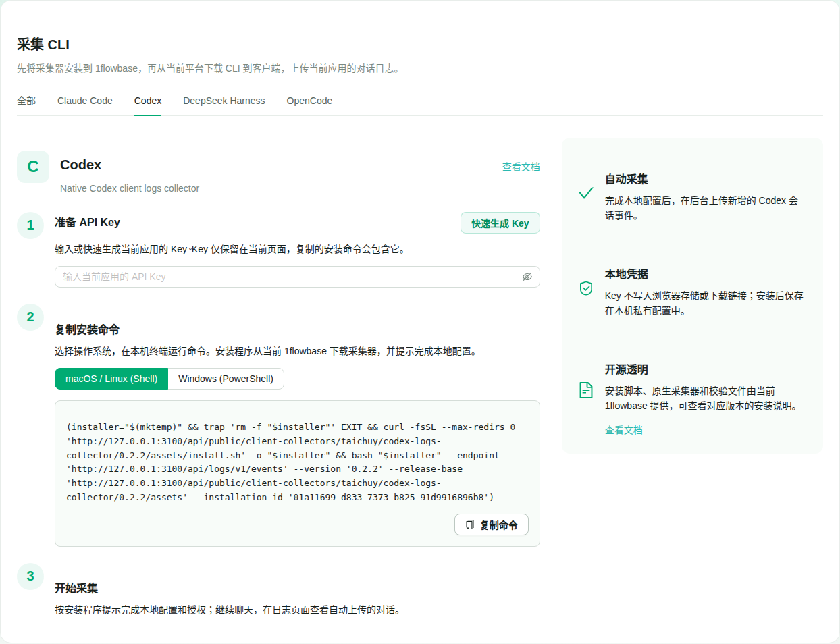840x644 pixels.
Task: Open 查看文档 link under 开源透明
Action: (624, 430)
